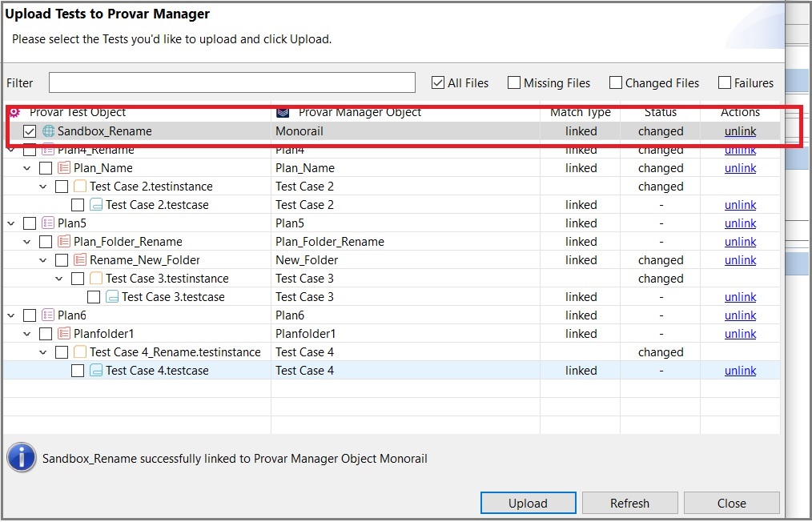Click the plan icon next to Plan6
812x522 pixels.
coord(48,315)
